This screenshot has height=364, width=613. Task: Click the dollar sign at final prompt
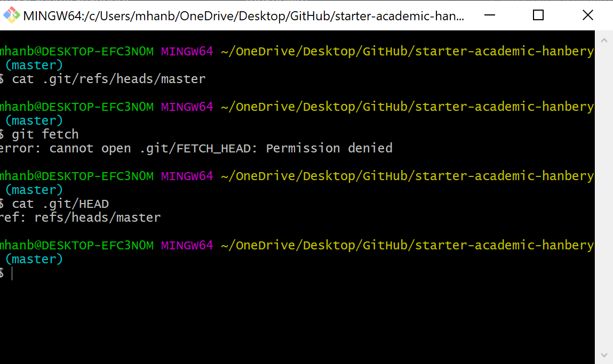[x=3, y=273]
